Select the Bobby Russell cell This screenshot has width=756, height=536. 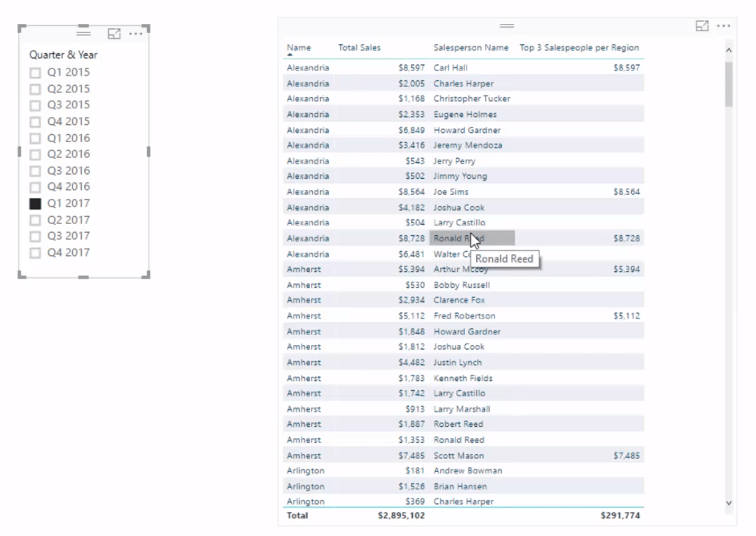coord(462,285)
